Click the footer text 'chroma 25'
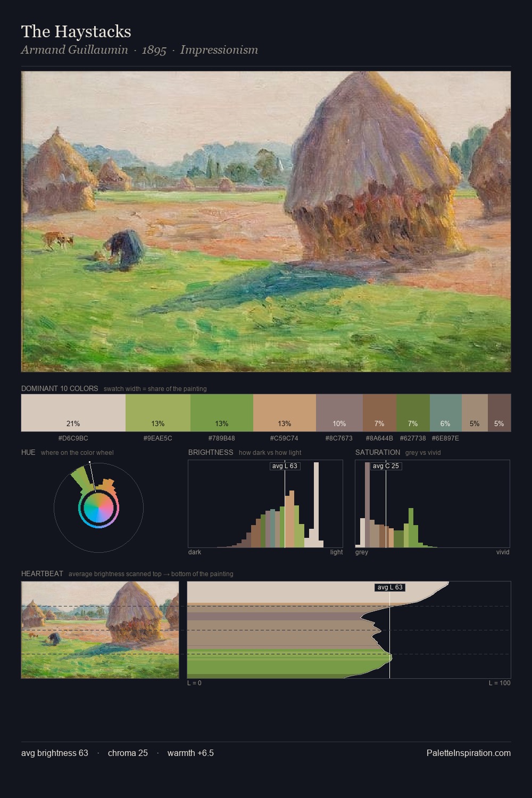 tap(128, 753)
